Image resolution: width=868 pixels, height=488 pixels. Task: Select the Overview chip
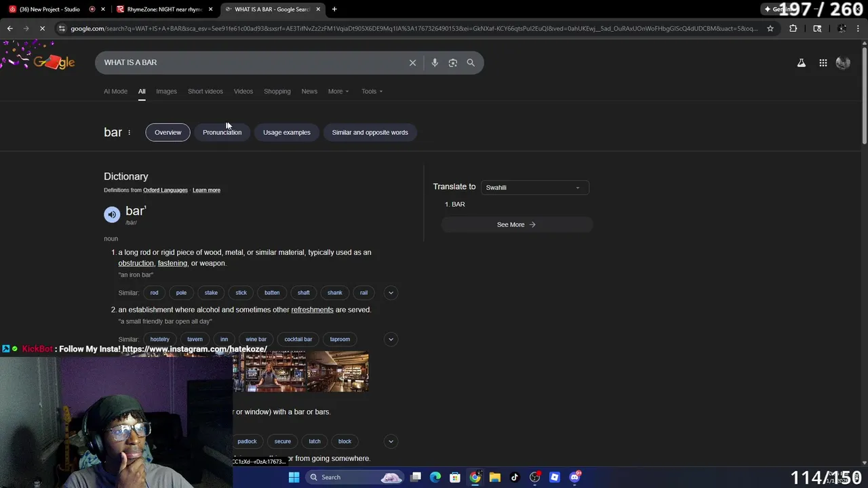(x=167, y=132)
